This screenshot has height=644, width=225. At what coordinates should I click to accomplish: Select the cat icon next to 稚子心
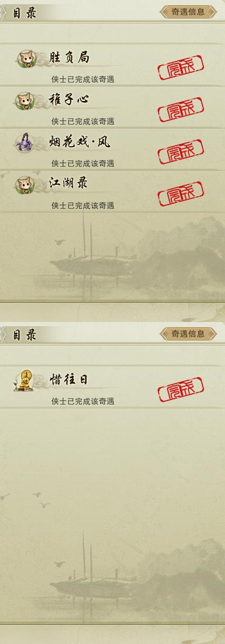24,101
